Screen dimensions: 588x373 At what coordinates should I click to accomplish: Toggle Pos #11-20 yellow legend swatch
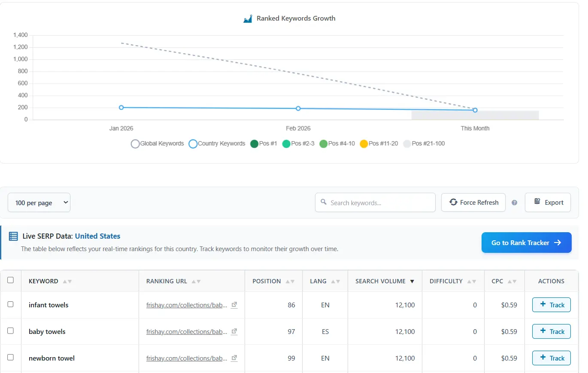pyautogui.click(x=364, y=144)
